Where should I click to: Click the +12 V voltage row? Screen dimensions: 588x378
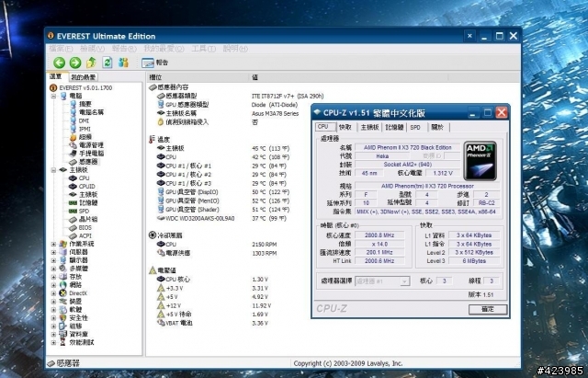point(214,305)
